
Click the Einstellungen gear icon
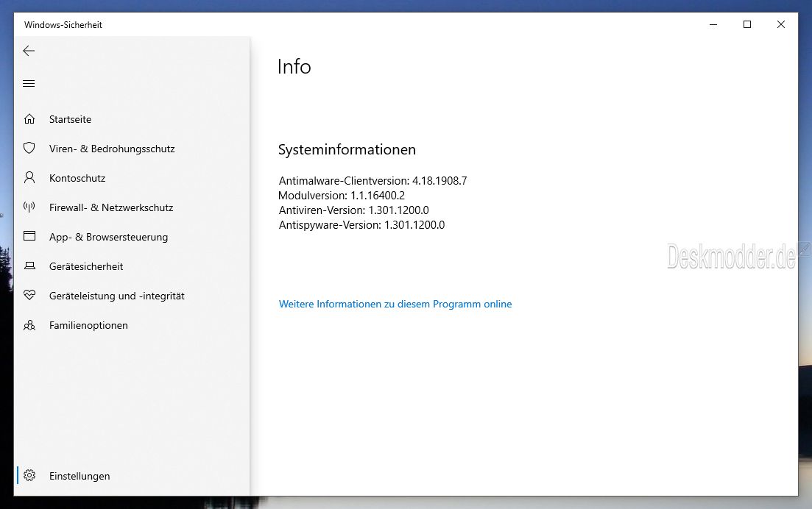29,475
